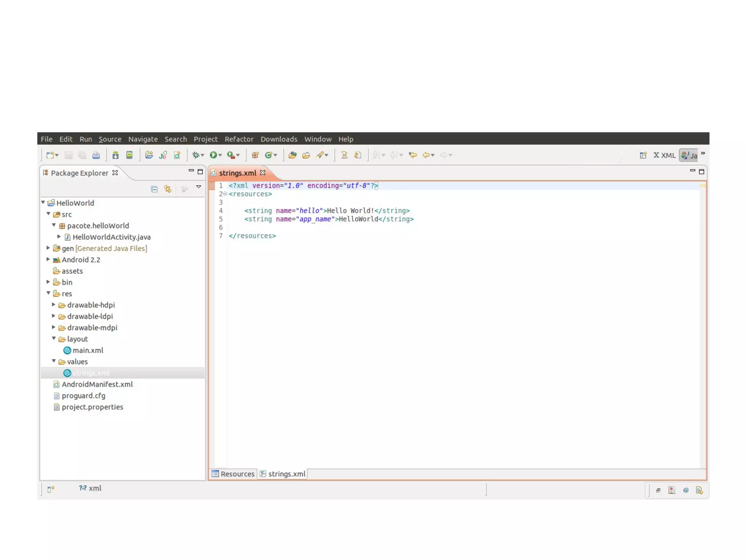
Task: Switch to the XML perspective
Action: (664, 155)
